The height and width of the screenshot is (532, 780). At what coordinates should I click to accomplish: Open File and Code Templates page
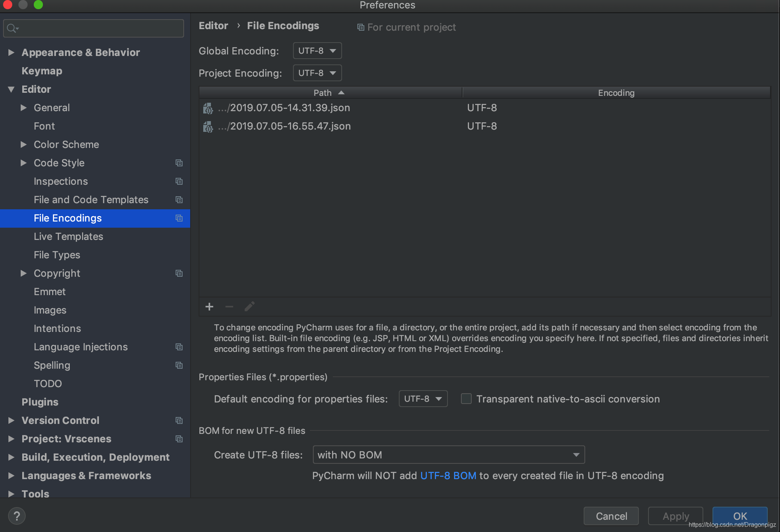[x=91, y=200]
